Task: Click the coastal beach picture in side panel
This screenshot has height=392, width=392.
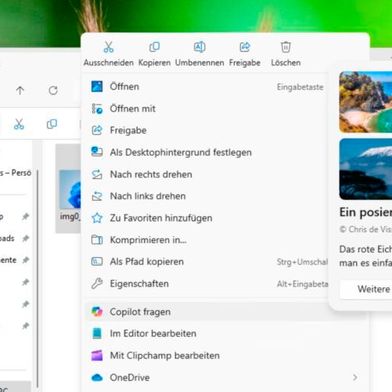Action: coord(366,102)
